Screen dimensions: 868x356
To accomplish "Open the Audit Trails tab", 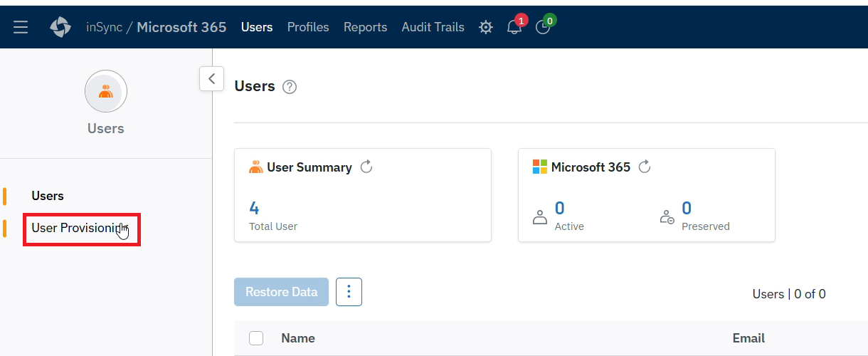I will point(433,27).
